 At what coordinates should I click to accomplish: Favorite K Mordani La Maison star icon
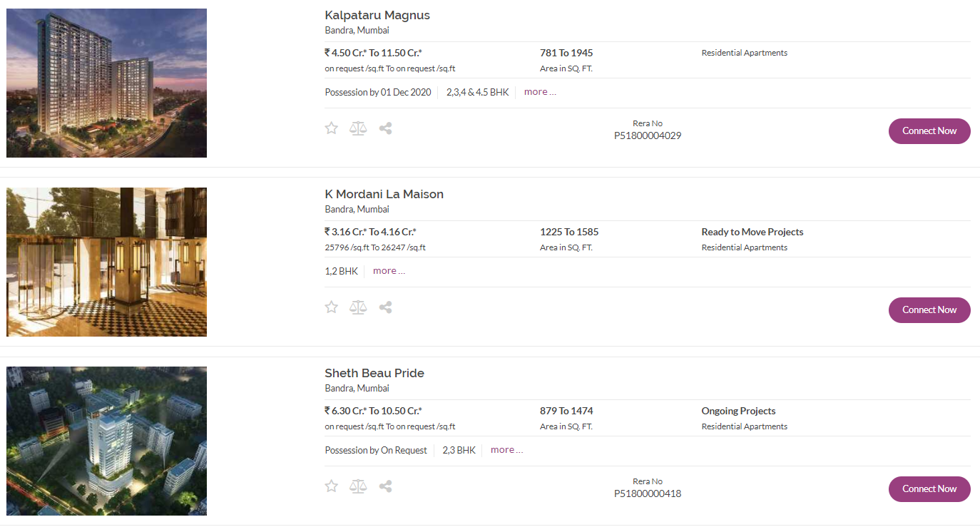(331, 307)
